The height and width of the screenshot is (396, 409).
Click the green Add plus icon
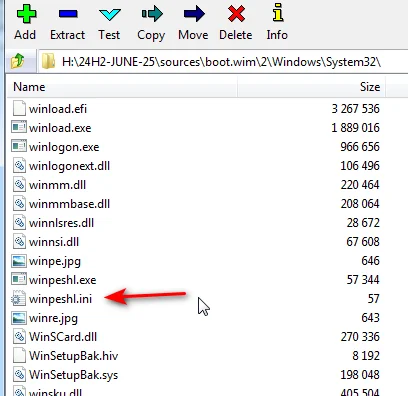tap(26, 14)
